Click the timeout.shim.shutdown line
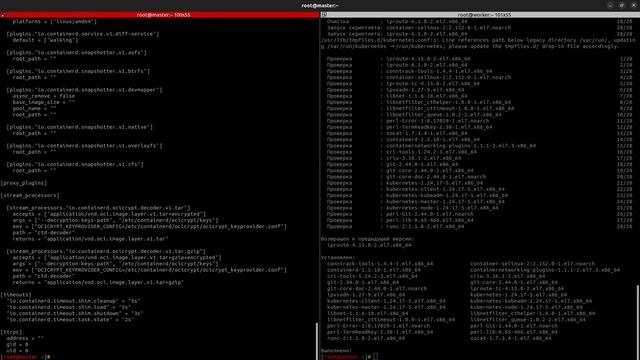 (x=75, y=313)
